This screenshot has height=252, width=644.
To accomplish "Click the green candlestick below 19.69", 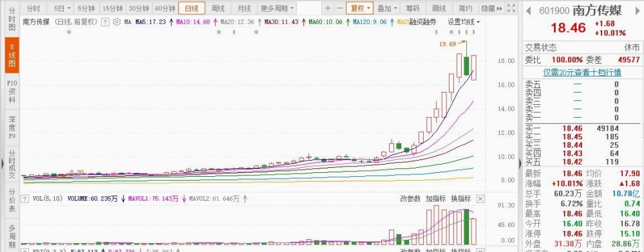I will 466,66.
